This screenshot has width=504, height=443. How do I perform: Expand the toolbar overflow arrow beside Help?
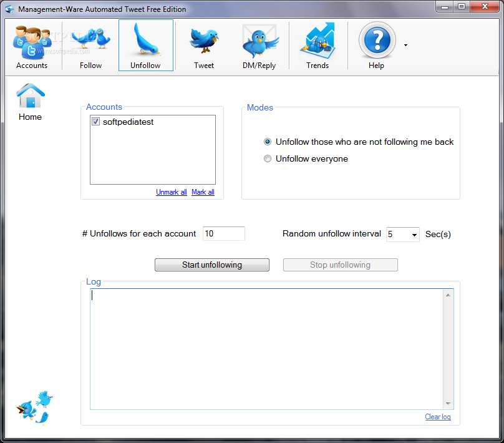(x=405, y=46)
